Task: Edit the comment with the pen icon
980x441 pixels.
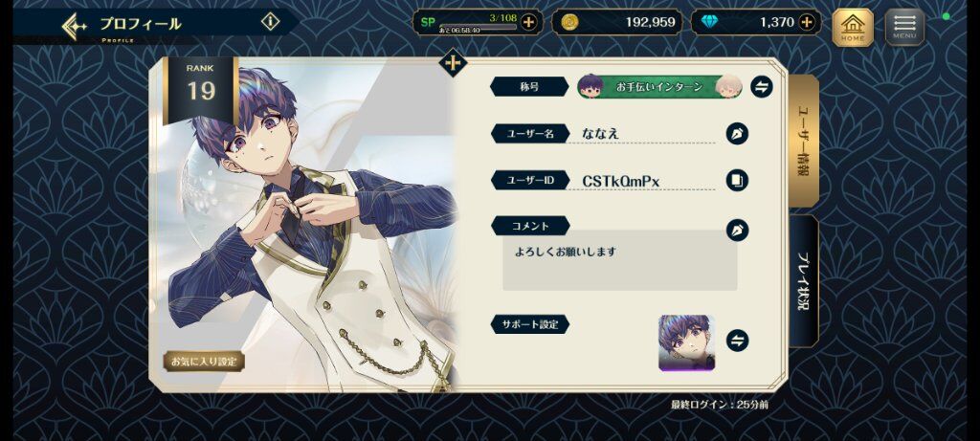Action: [738, 230]
